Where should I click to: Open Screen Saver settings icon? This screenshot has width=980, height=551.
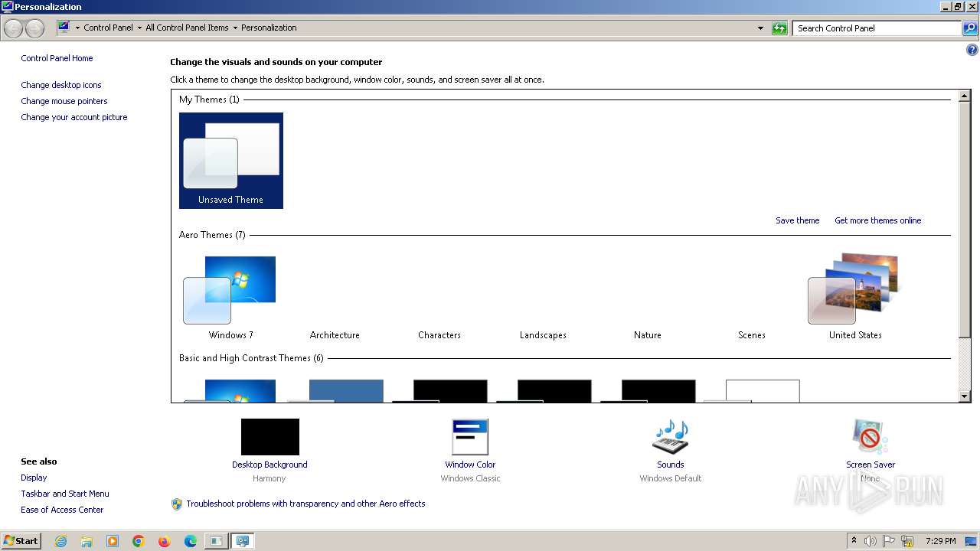point(871,437)
